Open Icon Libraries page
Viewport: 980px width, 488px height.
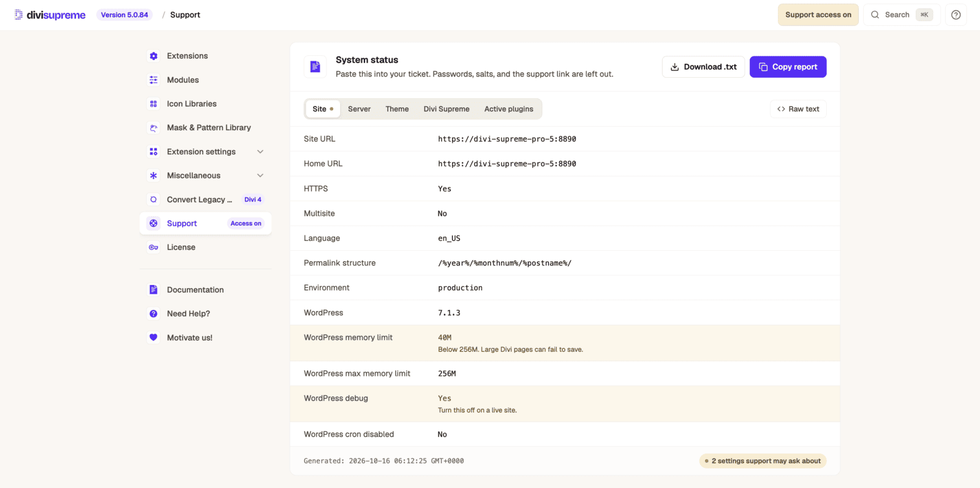(205, 104)
